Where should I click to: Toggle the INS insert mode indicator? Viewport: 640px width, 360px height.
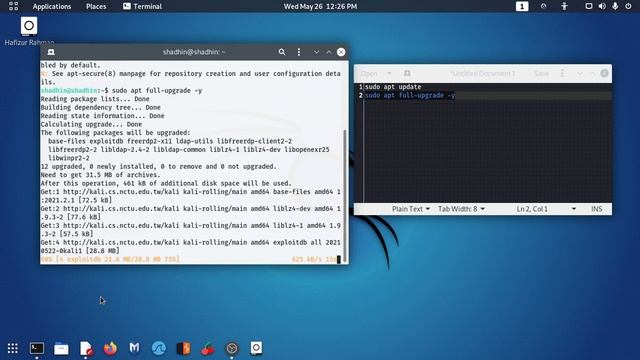point(597,209)
